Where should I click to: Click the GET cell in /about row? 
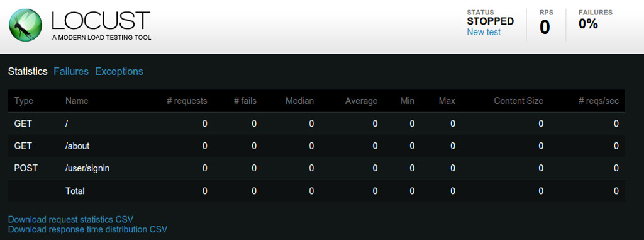click(x=23, y=146)
